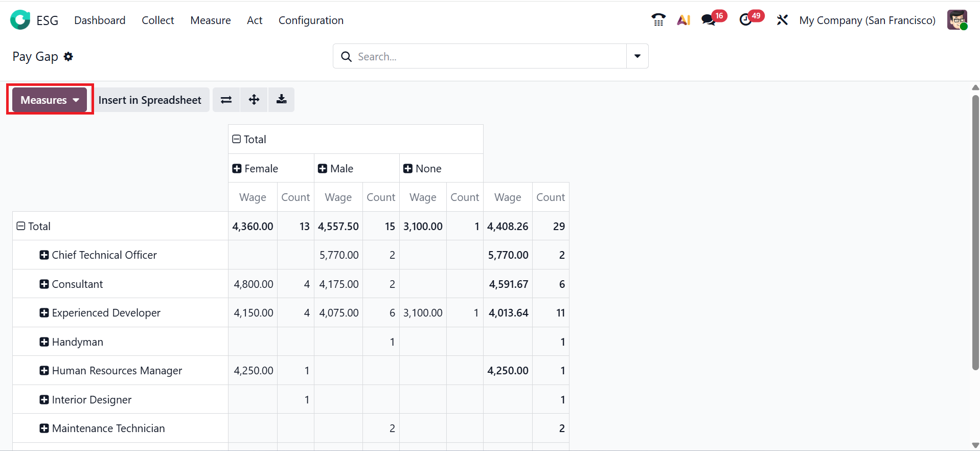Viewport: 980px width, 451px height.
Task: Open the Measures dropdown
Action: 50,100
